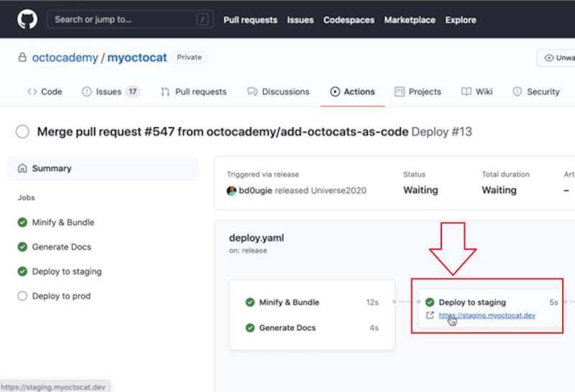Click the 5s duration of Deploy to staging

click(x=553, y=302)
